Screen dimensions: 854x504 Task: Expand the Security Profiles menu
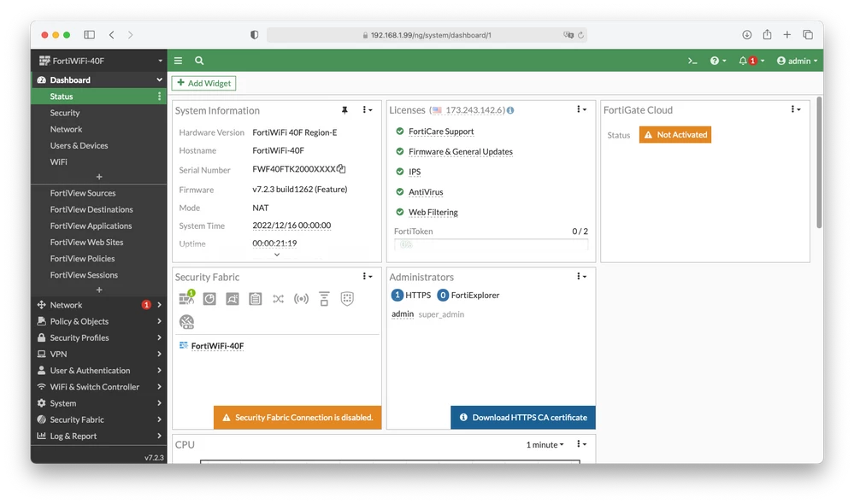pos(98,337)
